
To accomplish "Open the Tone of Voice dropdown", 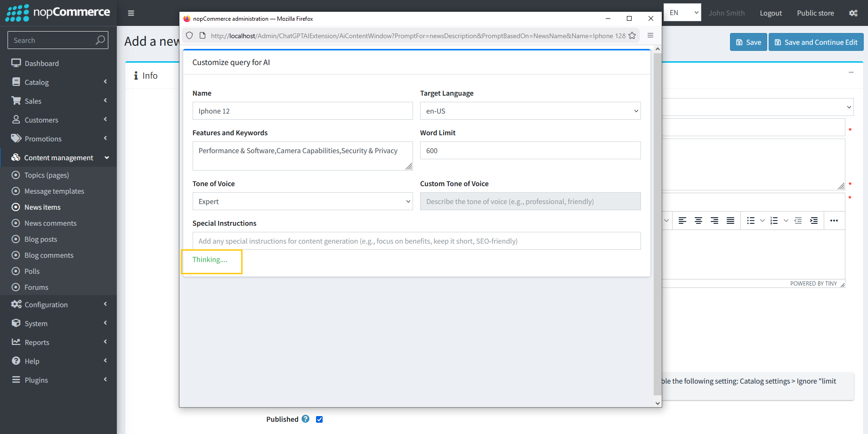I will (x=302, y=202).
